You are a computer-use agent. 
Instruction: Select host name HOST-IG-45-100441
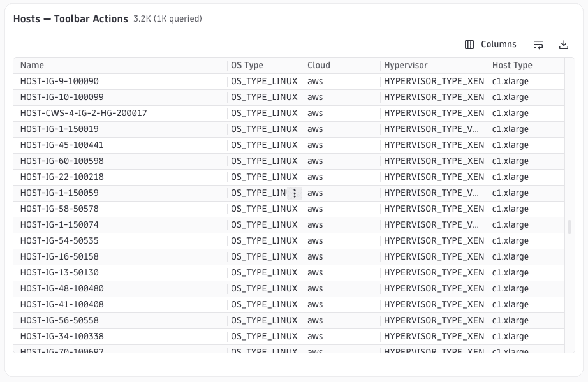pyautogui.click(x=62, y=145)
